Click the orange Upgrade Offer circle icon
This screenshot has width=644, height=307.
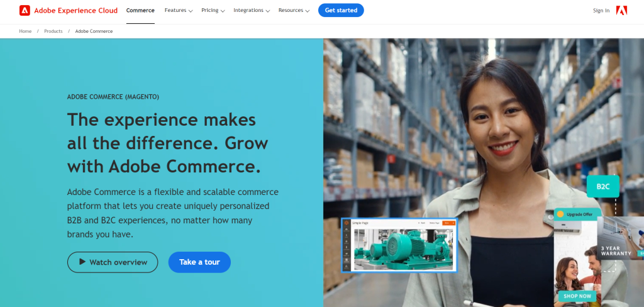click(560, 214)
